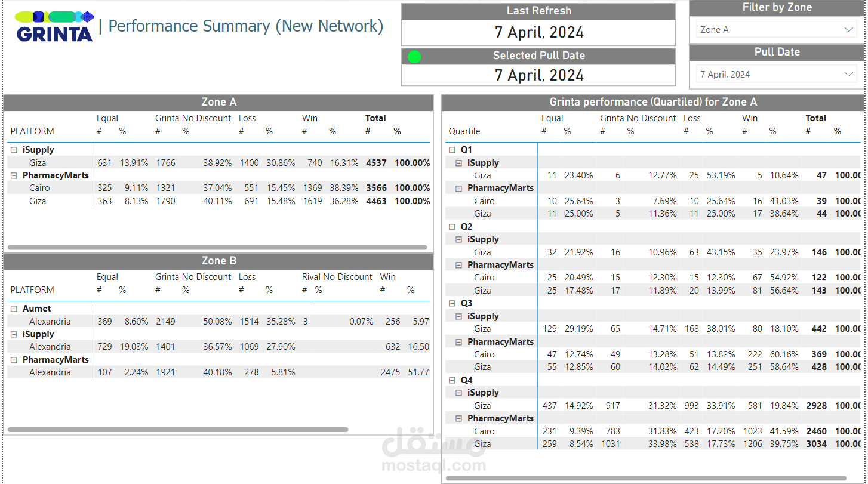Collapse iSupply under Q1
This screenshot has width=868, height=484.
click(458, 163)
